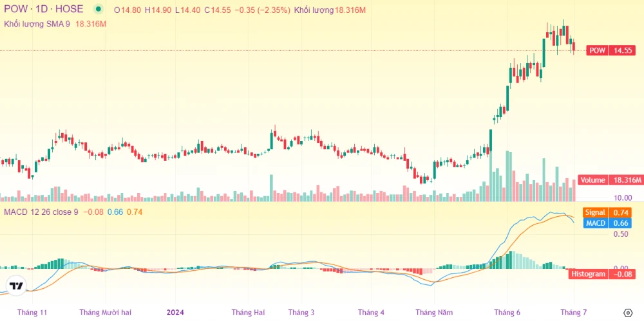
Task: Click the blue MACD value label
Action: coord(607,223)
